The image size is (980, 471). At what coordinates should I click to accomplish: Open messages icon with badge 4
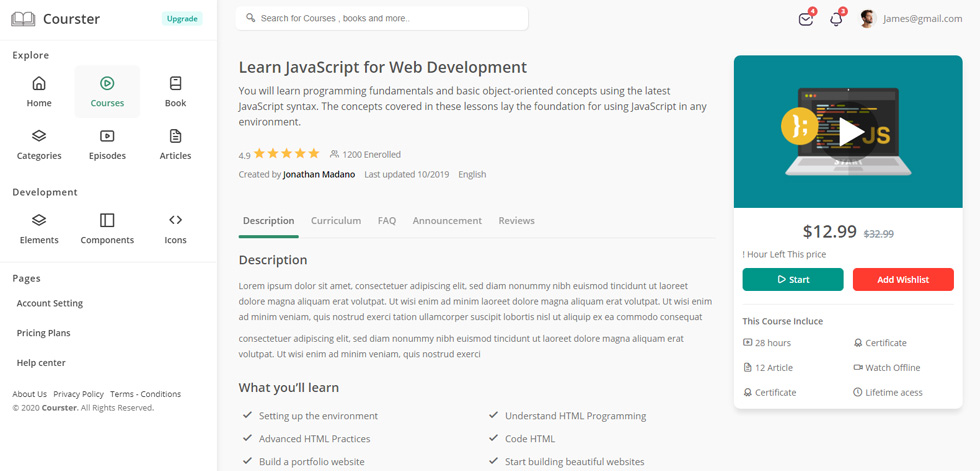click(x=806, y=19)
